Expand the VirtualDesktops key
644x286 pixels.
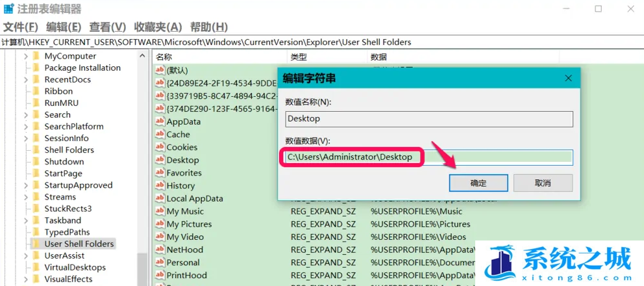click(27, 267)
